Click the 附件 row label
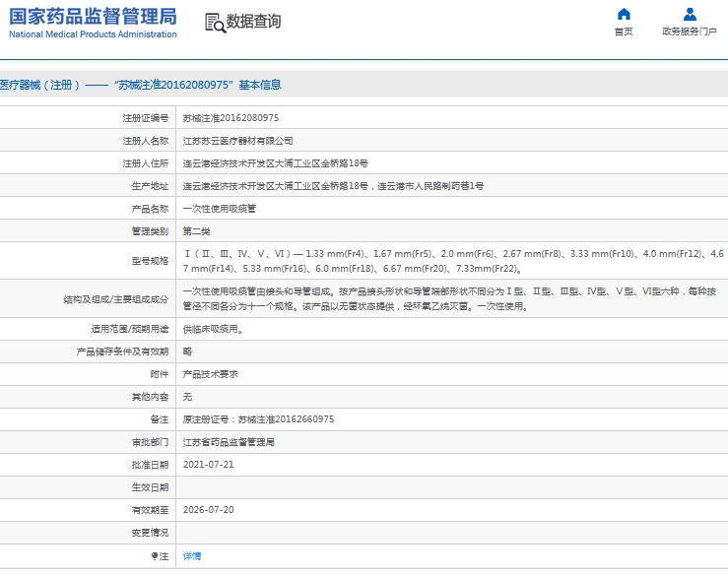This screenshot has width=728, height=576. click(160, 374)
